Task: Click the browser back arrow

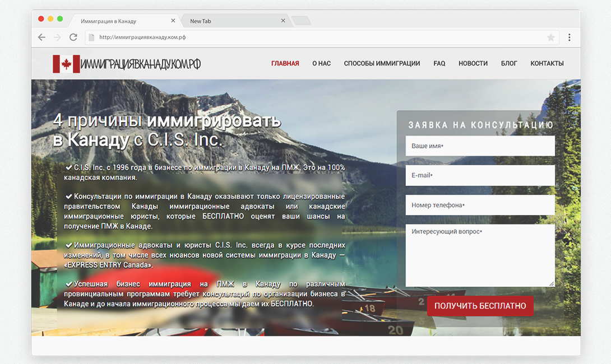Action: (x=41, y=38)
